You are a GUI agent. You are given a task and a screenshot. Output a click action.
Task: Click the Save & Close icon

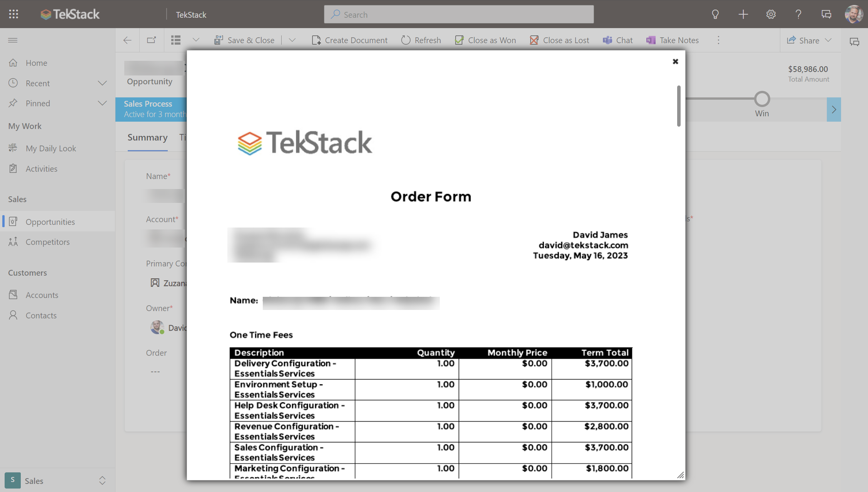coord(218,40)
